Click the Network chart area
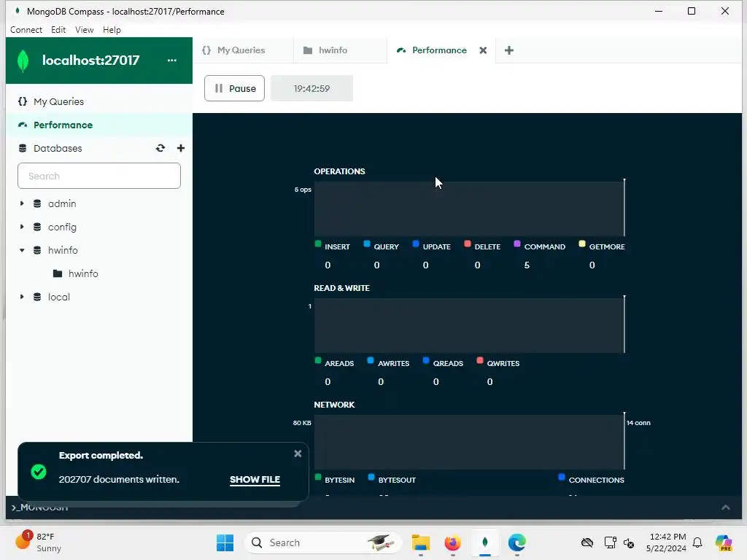747x560 pixels. [x=469, y=442]
